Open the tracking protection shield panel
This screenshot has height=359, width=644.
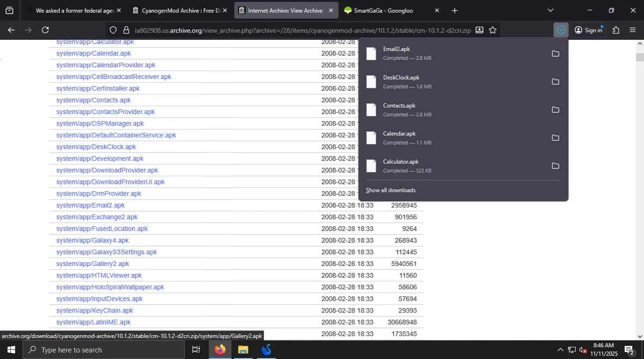113,30
